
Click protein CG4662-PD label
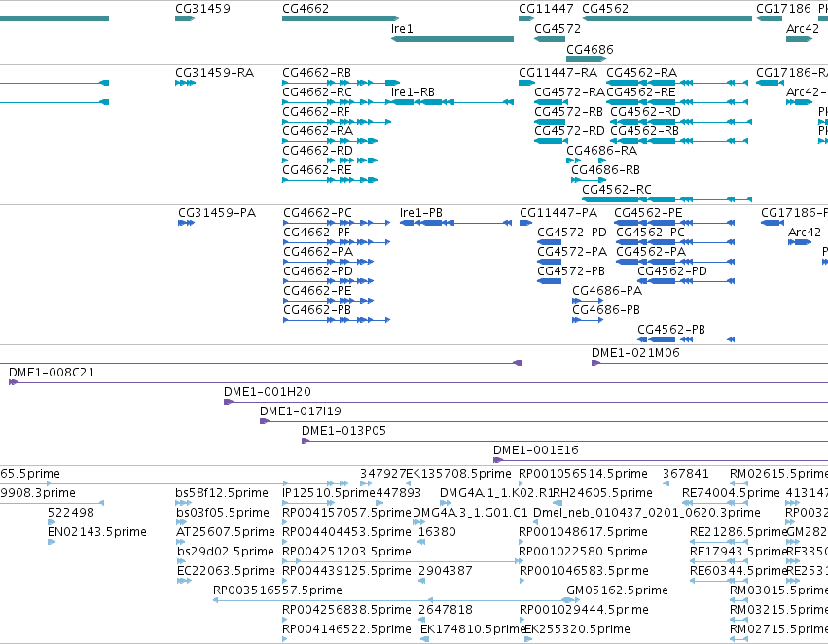(x=318, y=271)
